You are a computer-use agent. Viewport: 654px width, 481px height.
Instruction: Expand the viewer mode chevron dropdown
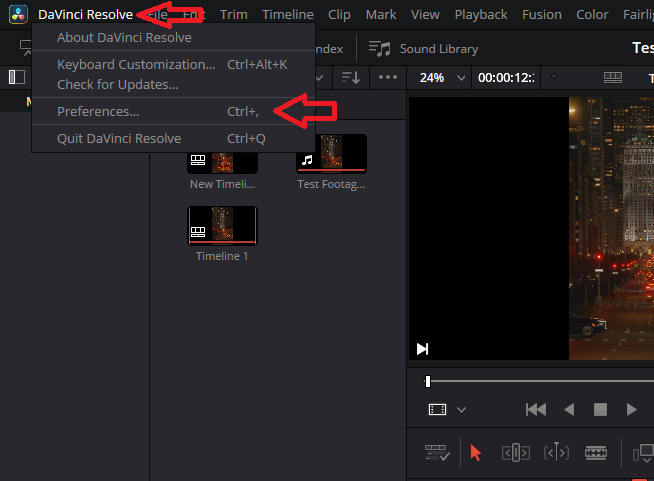461,409
